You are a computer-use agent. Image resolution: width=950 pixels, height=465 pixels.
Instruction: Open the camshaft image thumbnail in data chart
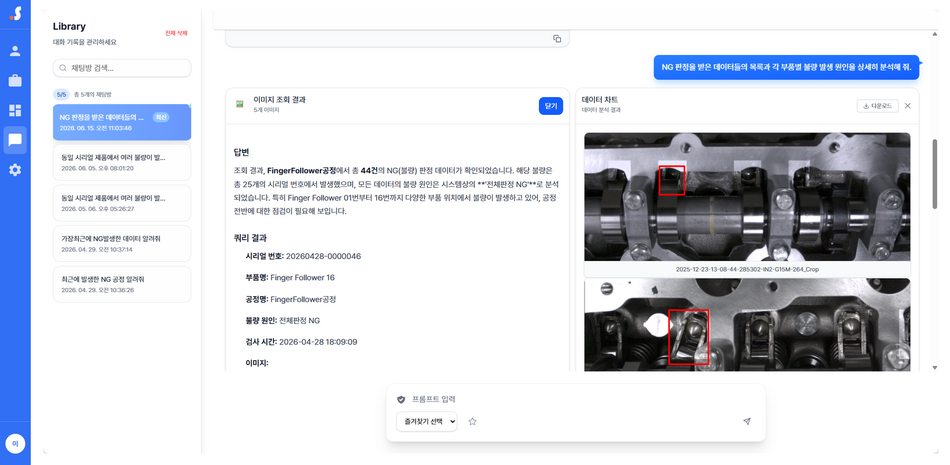(x=747, y=197)
